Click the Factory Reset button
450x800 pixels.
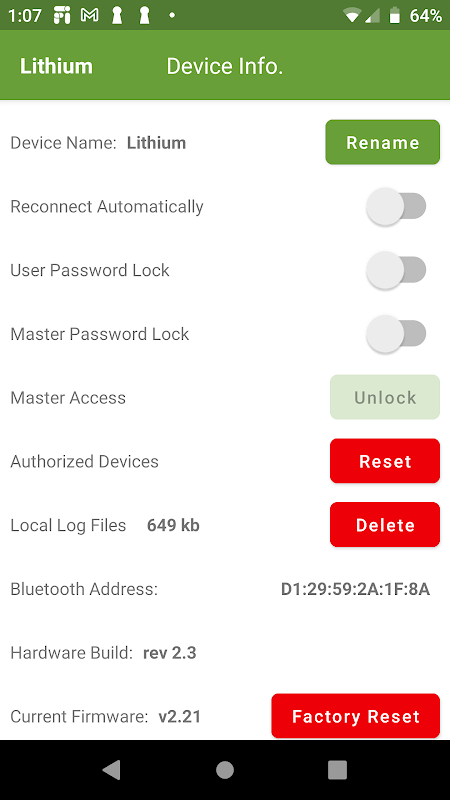356,716
